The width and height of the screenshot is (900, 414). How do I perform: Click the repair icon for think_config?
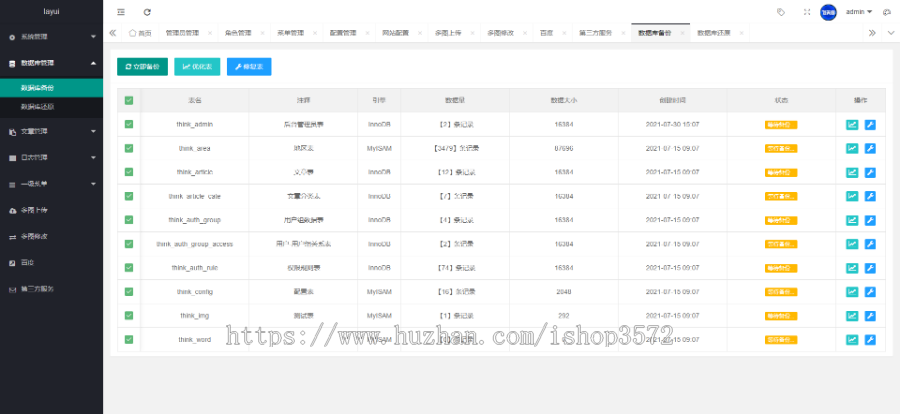(x=870, y=292)
